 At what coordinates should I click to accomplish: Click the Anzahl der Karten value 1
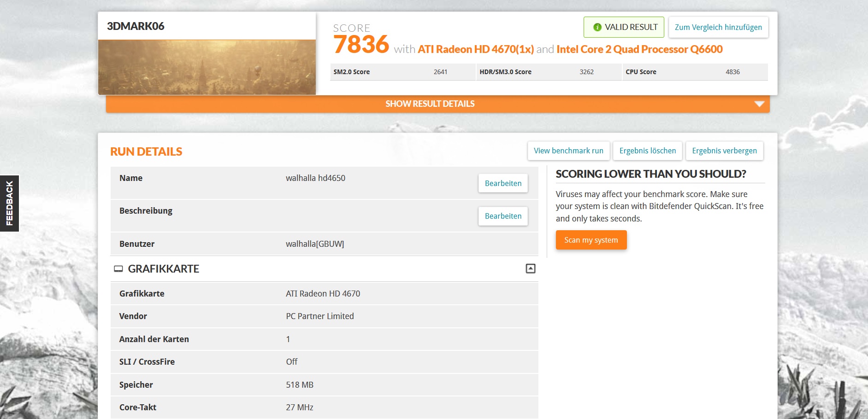tap(288, 339)
